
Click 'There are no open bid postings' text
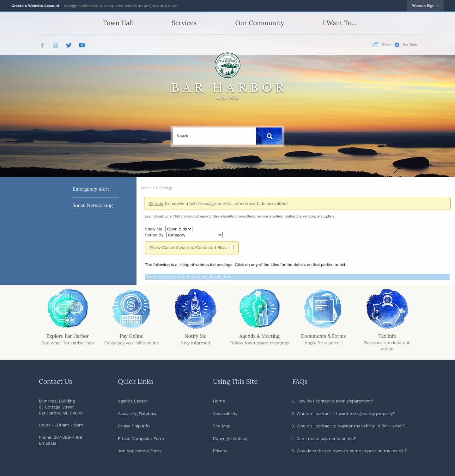(189, 277)
